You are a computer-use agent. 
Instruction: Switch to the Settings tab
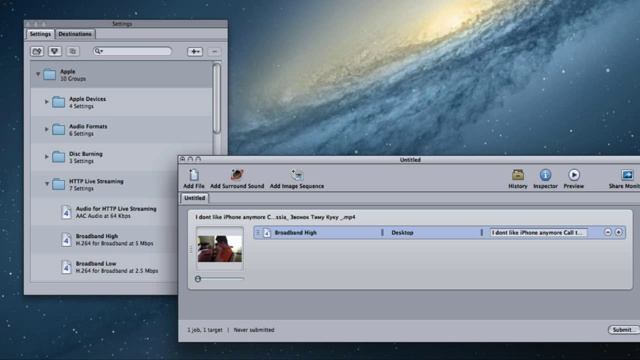coord(40,34)
